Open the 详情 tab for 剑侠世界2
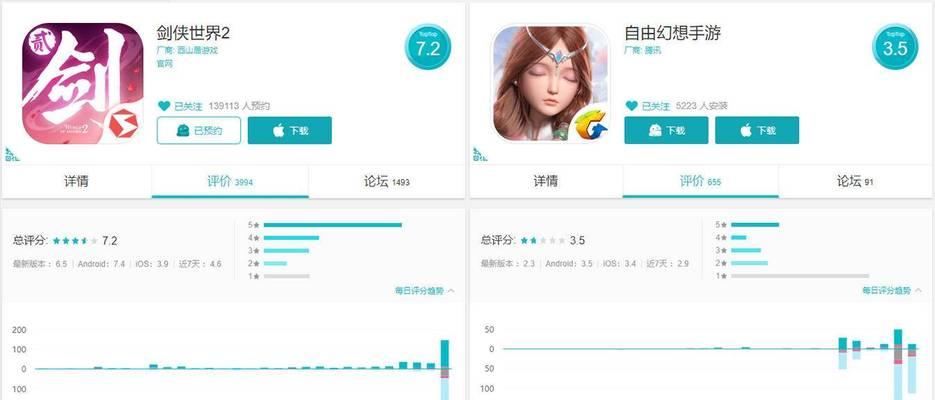935x400 pixels. pyautogui.click(x=76, y=181)
